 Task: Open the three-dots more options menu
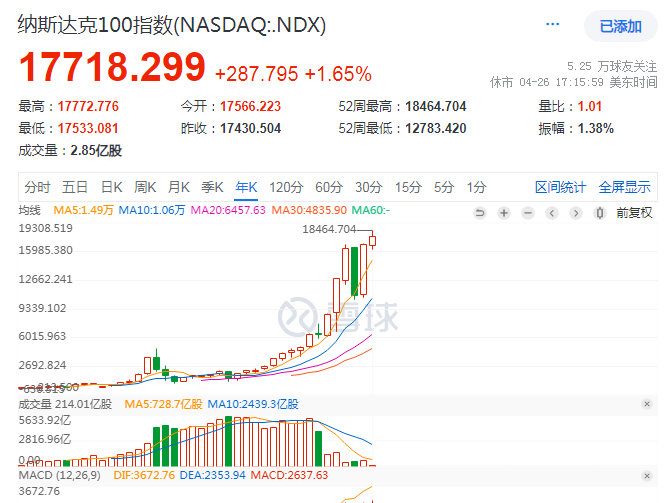[x=552, y=24]
